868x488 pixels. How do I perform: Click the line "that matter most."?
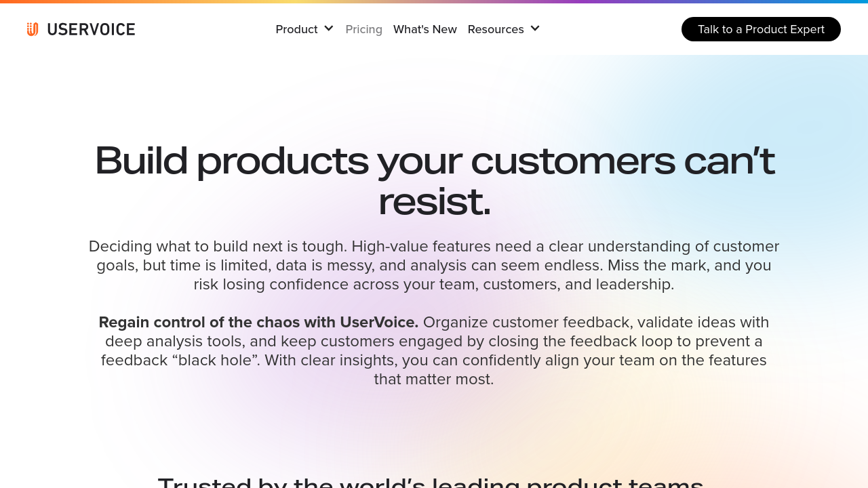(434, 379)
